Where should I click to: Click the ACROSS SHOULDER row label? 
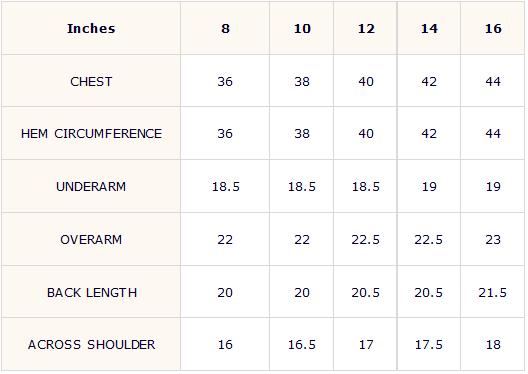[x=91, y=344]
